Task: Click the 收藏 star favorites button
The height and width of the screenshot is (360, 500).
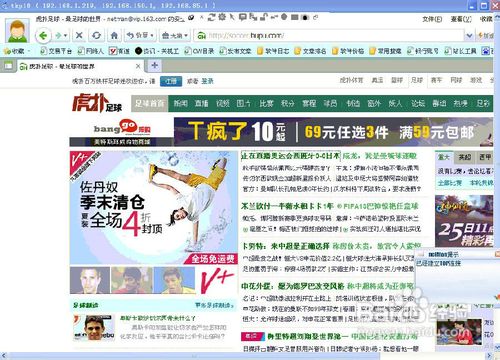Action: (13, 51)
